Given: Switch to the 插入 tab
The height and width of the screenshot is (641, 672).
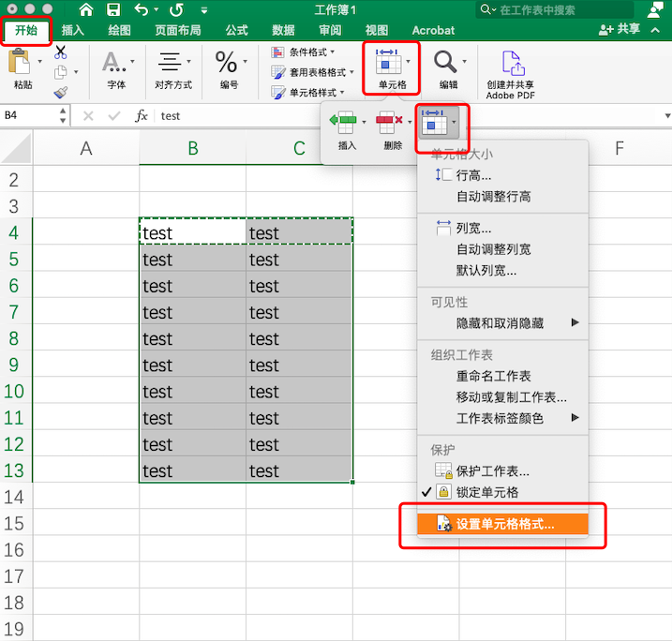Looking at the screenshot, I should point(72,30).
